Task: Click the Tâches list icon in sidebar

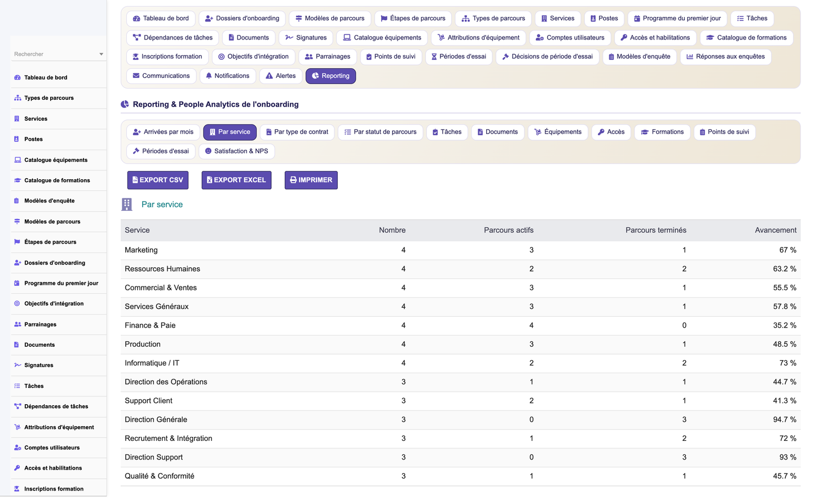Action: (17, 386)
